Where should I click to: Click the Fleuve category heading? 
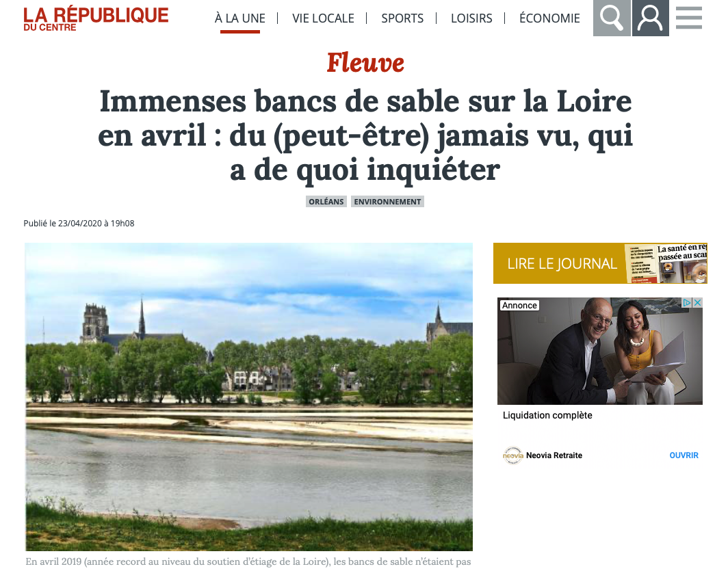click(x=365, y=62)
